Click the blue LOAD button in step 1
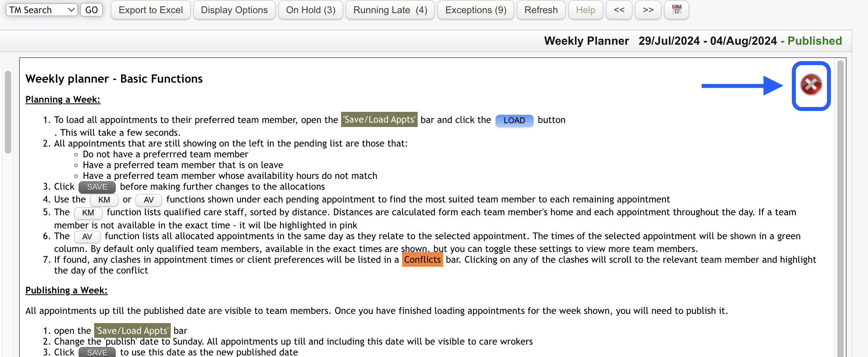The height and width of the screenshot is (357, 868). click(x=514, y=120)
